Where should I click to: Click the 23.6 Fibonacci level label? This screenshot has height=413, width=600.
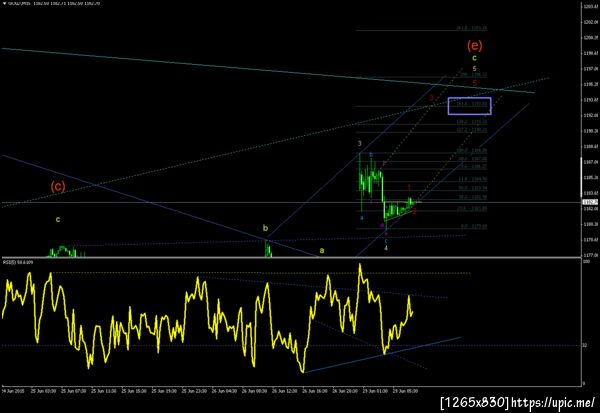point(472,209)
